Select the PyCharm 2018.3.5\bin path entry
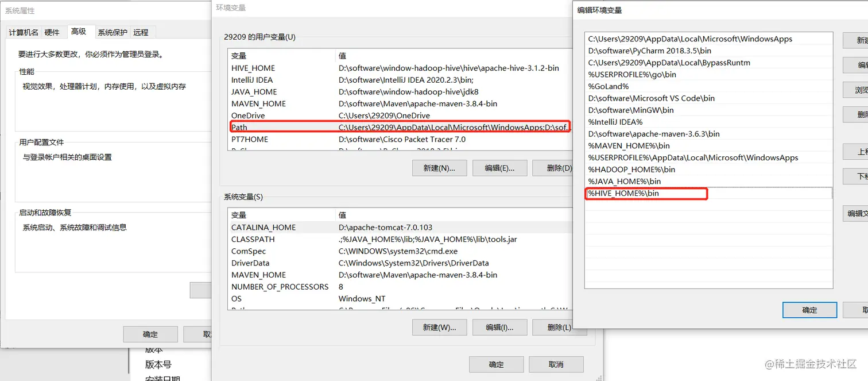The image size is (868, 381). click(709, 51)
